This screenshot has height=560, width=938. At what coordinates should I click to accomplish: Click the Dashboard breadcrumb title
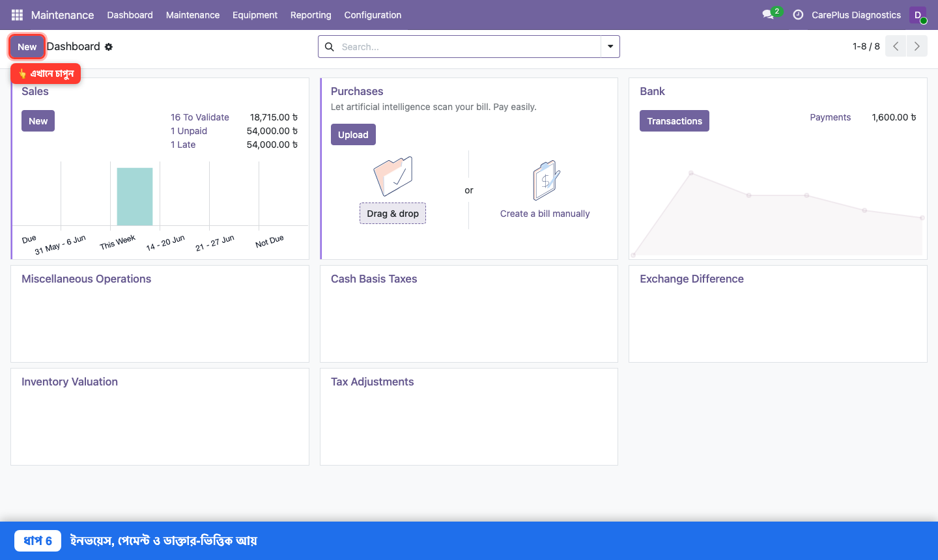coord(74,46)
